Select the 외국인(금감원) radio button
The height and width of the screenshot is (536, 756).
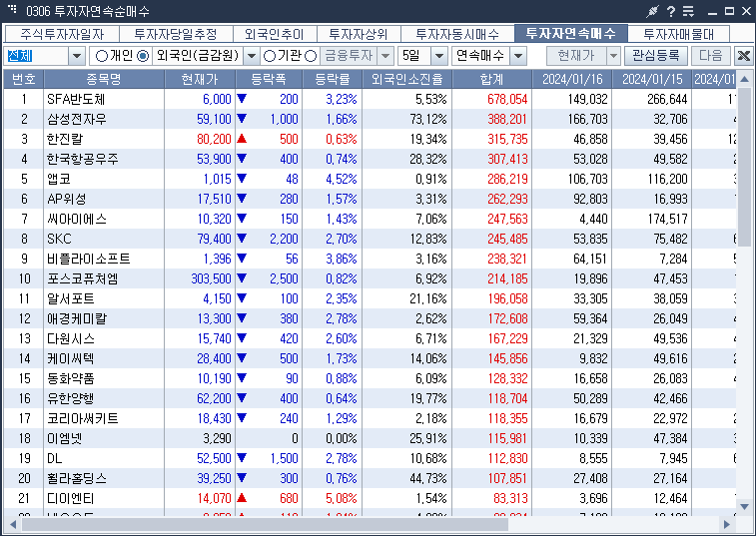[x=143, y=56]
